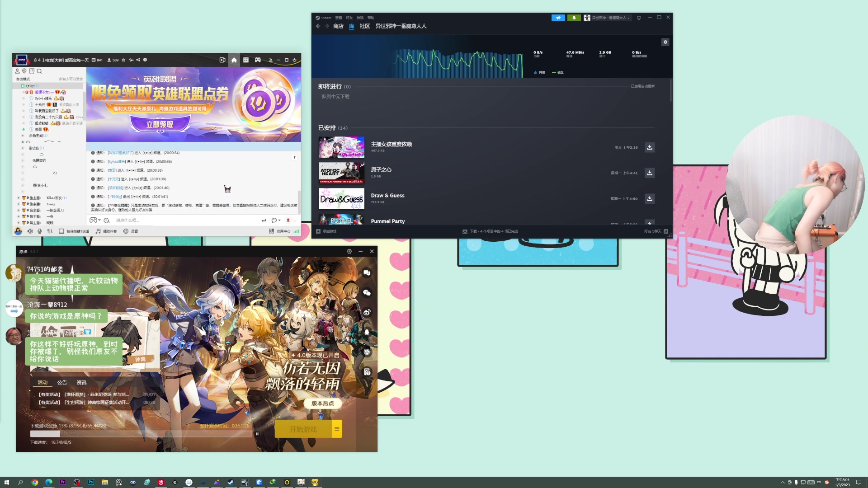The image size is (868, 488).
Task: Click Genshin download progress bar
Action: tap(141, 434)
